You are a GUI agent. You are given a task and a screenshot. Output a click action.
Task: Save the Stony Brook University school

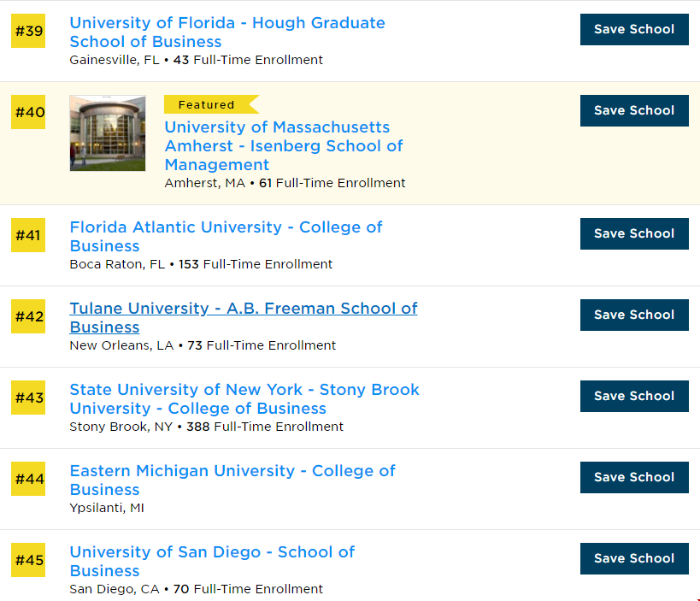634,397
